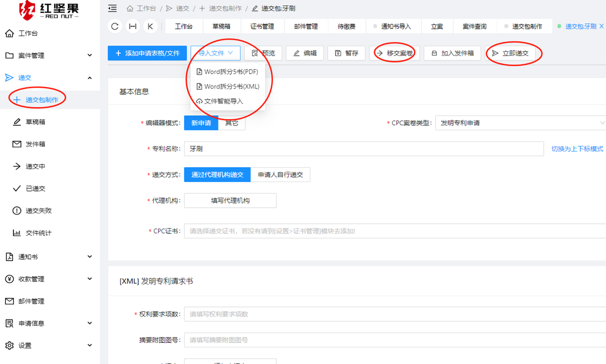This screenshot has height=364, width=606.
Task: Click the 已递交 checkmark icon
Action: [17, 188]
